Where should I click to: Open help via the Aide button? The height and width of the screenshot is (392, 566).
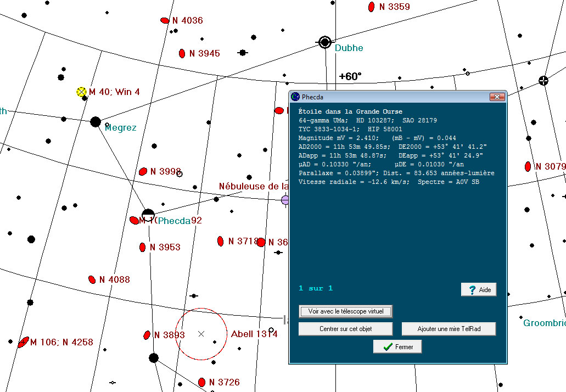click(x=479, y=289)
